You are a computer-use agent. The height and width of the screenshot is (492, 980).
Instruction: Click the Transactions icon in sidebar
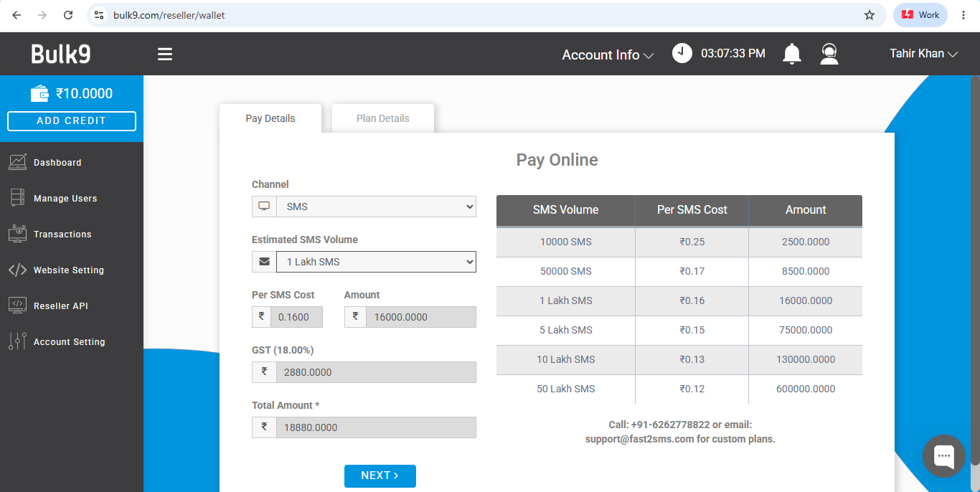[x=18, y=234]
